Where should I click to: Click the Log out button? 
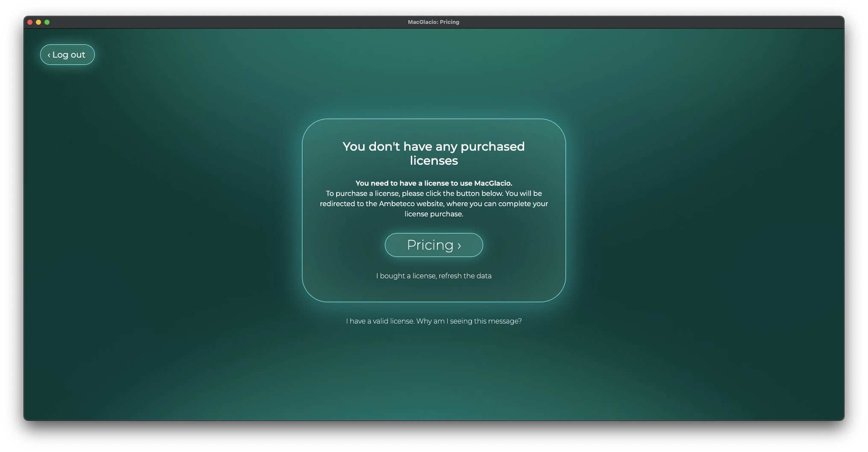click(x=67, y=55)
